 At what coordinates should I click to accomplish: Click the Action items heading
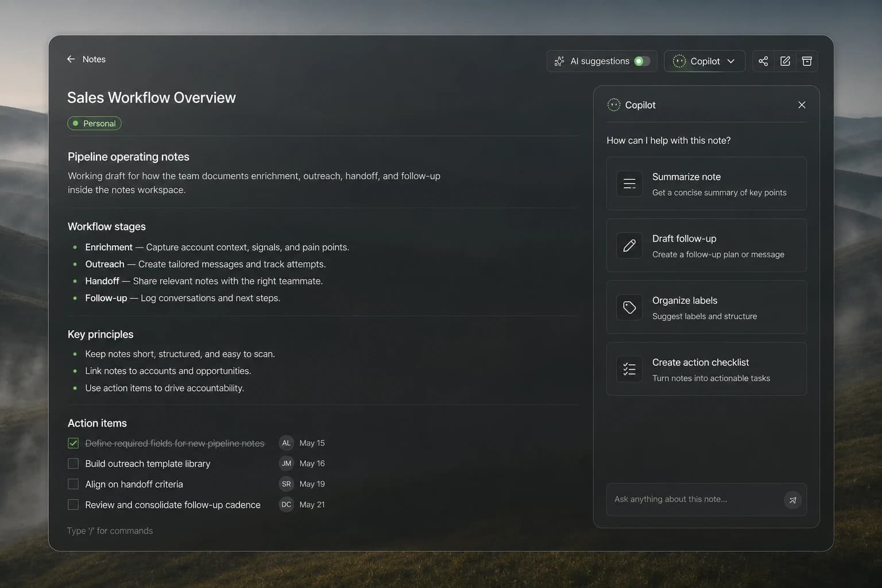pos(97,423)
